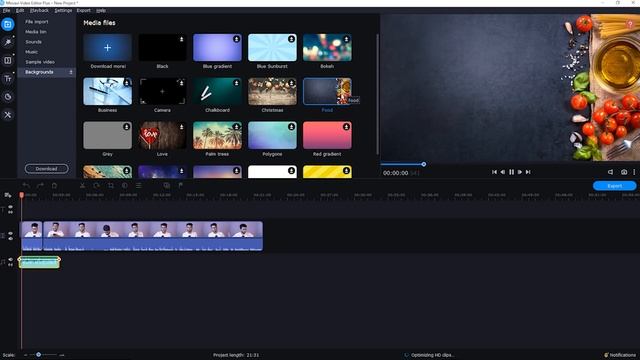Click the Add track icon
The image size is (640, 360).
[8, 195]
